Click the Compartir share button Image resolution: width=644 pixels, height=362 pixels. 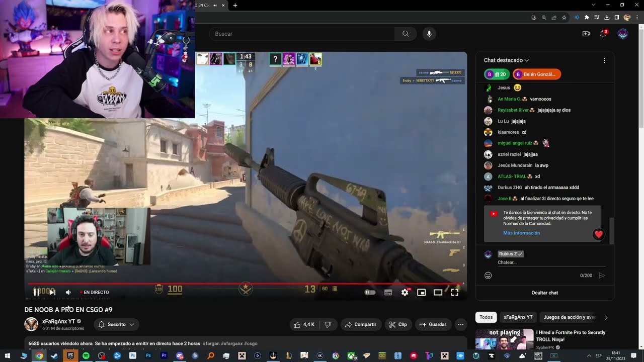tap(360, 324)
